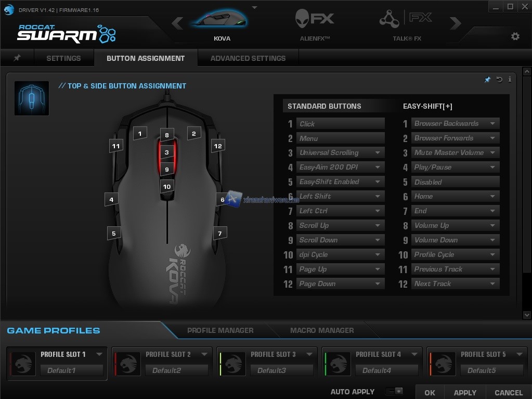Select button 10 marker on mouse image

tap(166, 187)
